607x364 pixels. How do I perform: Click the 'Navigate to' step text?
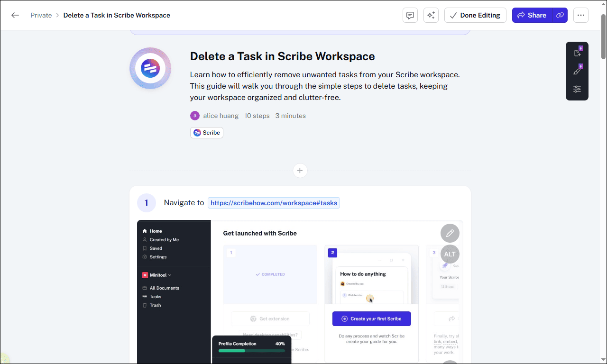[x=184, y=203]
